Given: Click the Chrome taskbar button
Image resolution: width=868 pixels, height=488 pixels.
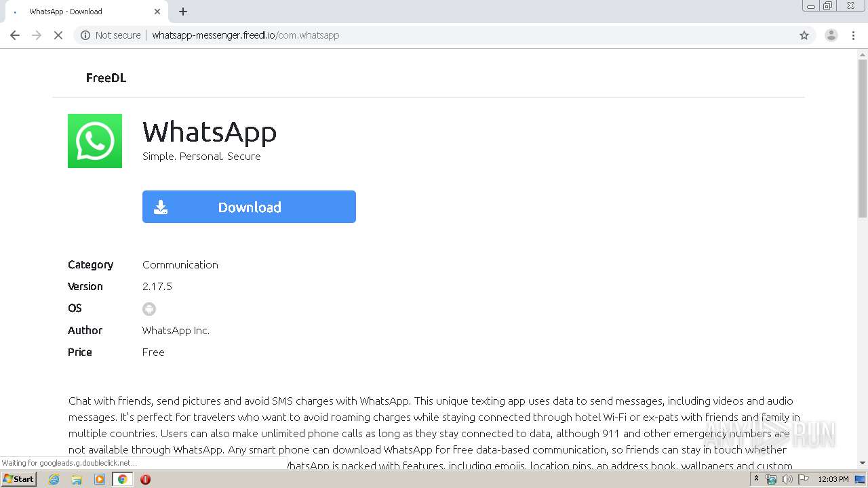Looking at the screenshot, I should click(x=122, y=479).
